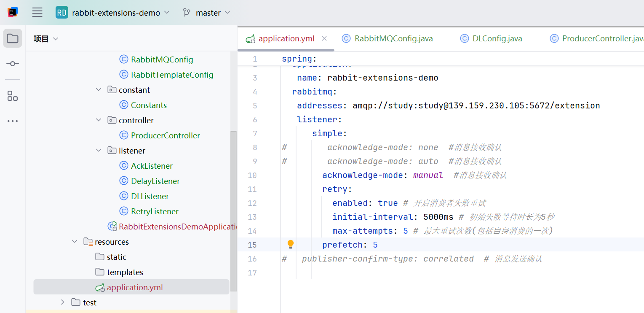Click the amqp address URL value
This screenshot has width=644, height=313.
pyautogui.click(x=476, y=105)
